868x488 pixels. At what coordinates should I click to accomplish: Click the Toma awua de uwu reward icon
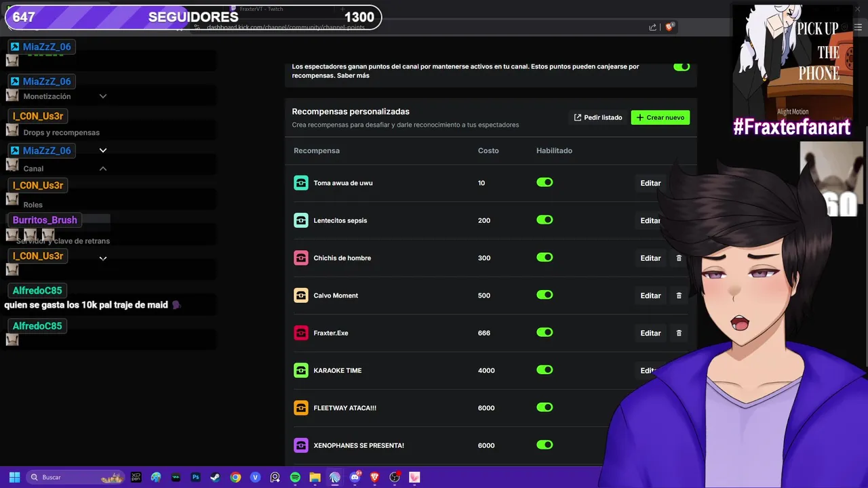[x=301, y=183]
